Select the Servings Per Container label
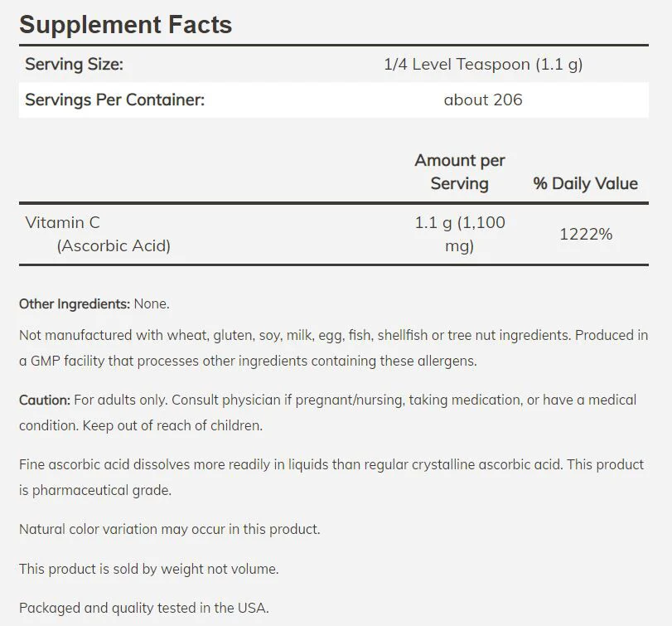The width and height of the screenshot is (672, 626). pos(115,99)
